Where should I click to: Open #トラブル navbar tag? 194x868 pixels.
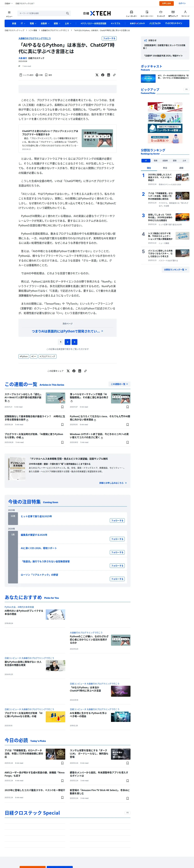[115, 24]
